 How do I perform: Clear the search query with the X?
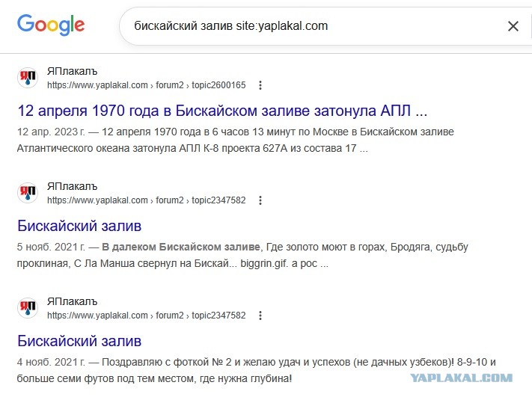click(x=513, y=26)
